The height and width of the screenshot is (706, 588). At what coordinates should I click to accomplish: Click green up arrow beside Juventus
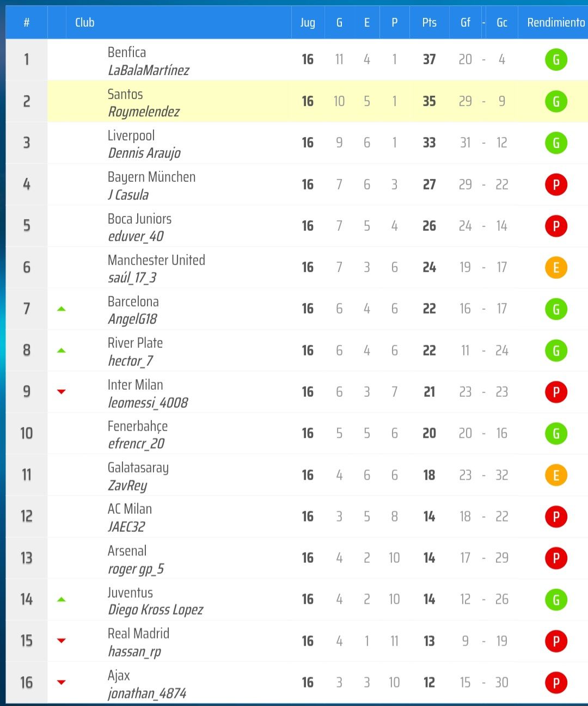[62, 600]
